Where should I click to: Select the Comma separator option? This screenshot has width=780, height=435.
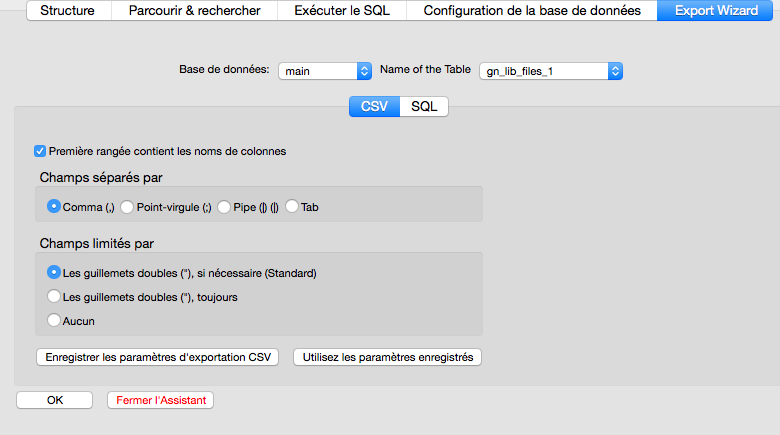pyautogui.click(x=54, y=207)
